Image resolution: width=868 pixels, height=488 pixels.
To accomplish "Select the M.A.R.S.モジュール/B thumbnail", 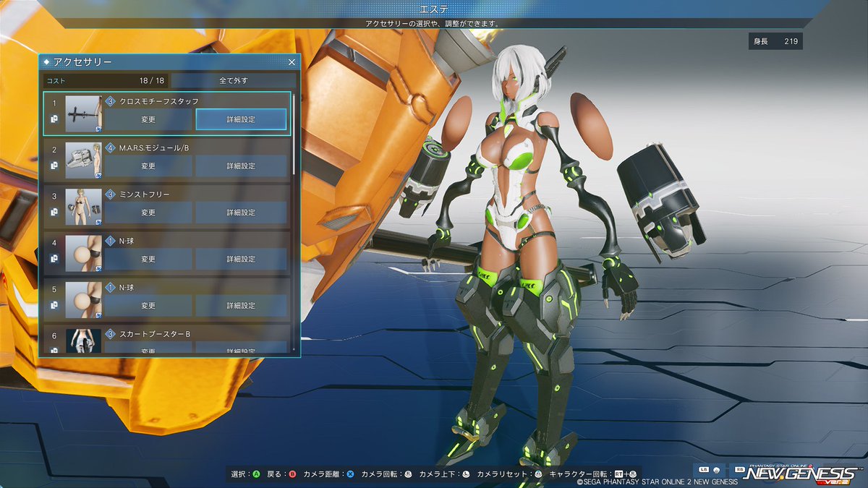I will (83, 160).
